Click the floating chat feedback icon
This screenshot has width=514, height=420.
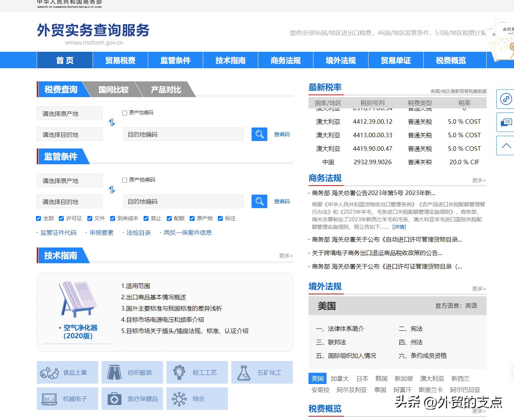(x=505, y=122)
